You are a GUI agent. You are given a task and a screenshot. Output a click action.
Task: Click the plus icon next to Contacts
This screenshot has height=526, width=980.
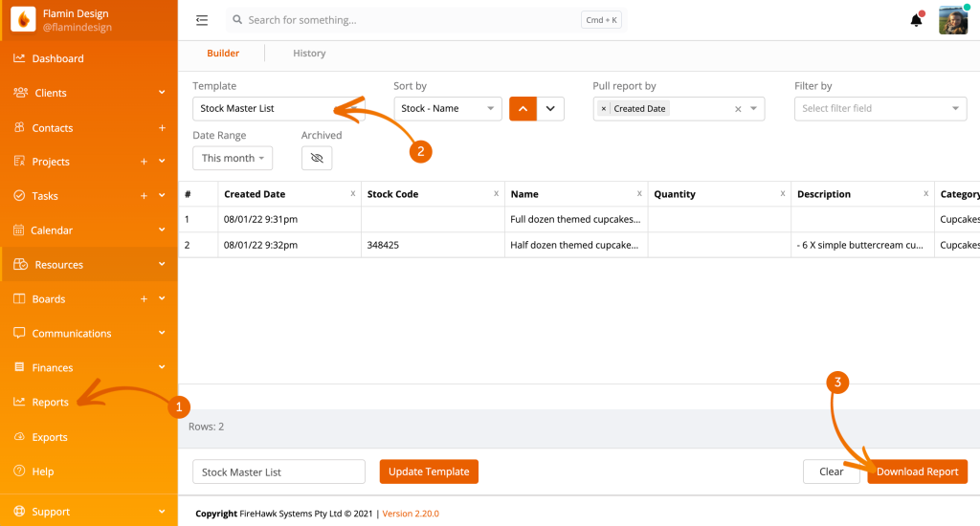click(162, 127)
